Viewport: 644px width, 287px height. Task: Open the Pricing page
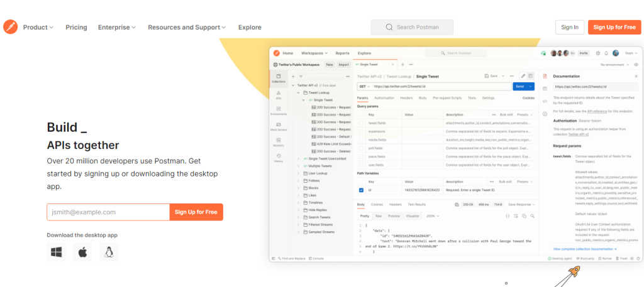point(76,28)
